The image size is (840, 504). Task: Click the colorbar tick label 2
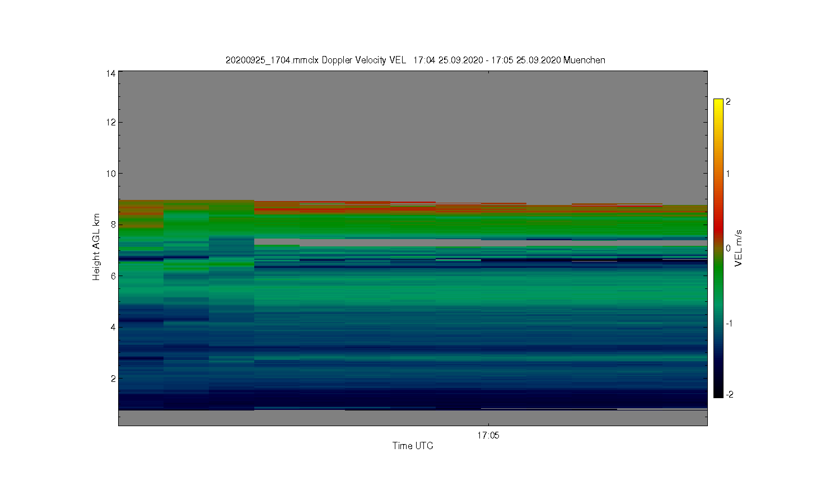click(x=728, y=102)
